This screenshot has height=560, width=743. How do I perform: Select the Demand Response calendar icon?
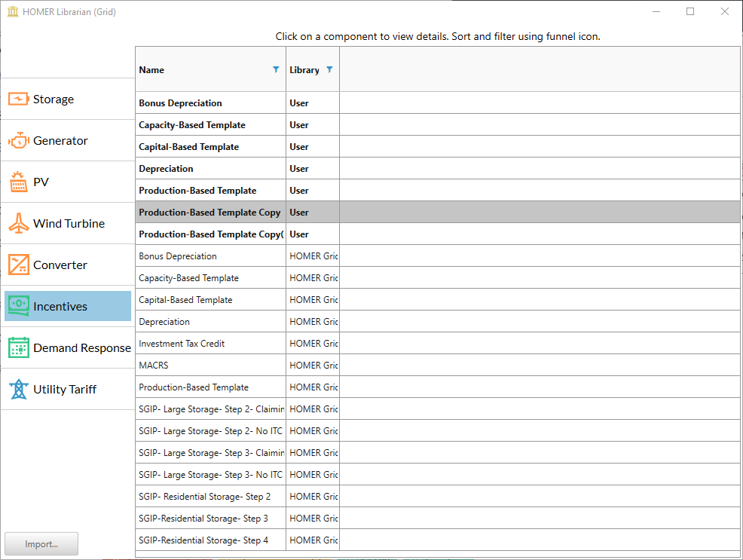pos(18,347)
